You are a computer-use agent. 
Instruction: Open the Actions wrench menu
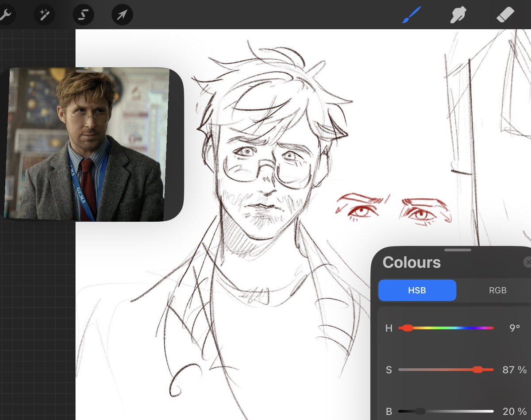(5, 15)
